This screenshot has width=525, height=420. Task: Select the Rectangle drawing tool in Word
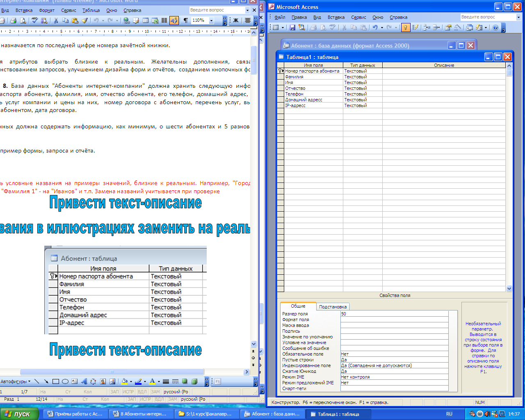click(x=56, y=381)
